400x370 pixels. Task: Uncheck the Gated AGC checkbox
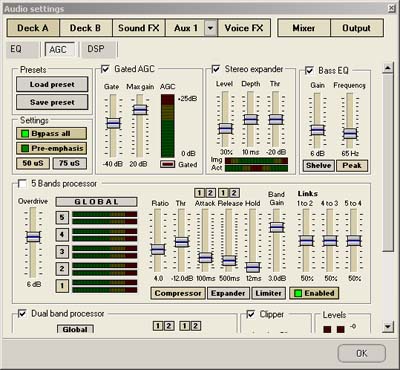tap(105, 69)
